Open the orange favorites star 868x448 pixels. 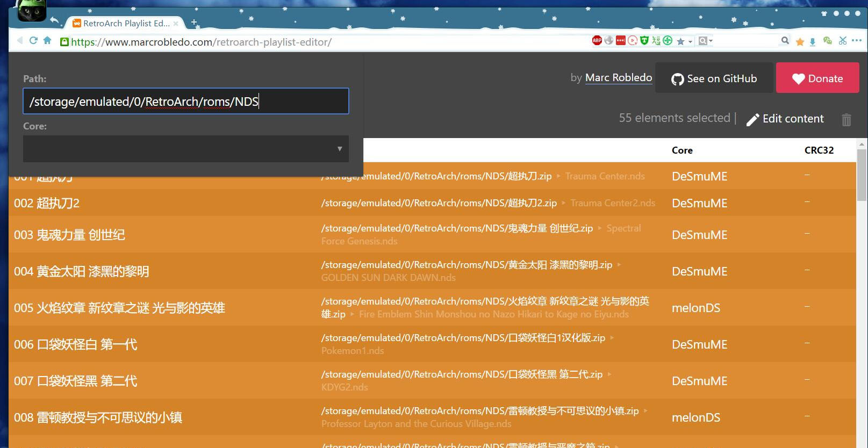800,41
